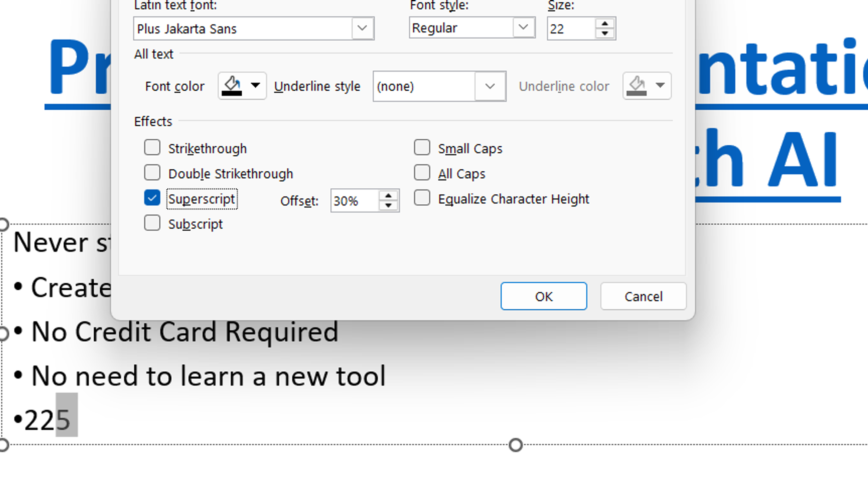Select Regular from font style menu
The width and height of the screenshot is (868, 504).
tap(470, 28)
